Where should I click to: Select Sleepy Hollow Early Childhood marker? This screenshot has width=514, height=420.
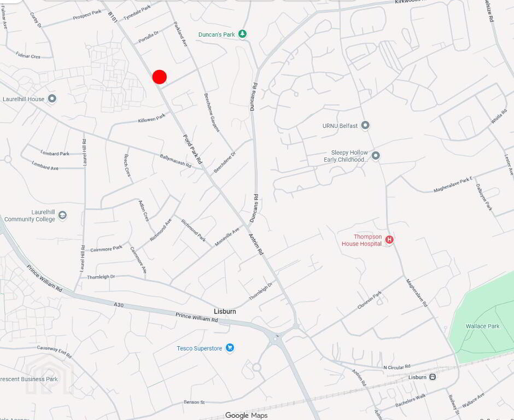coord(376,155)
